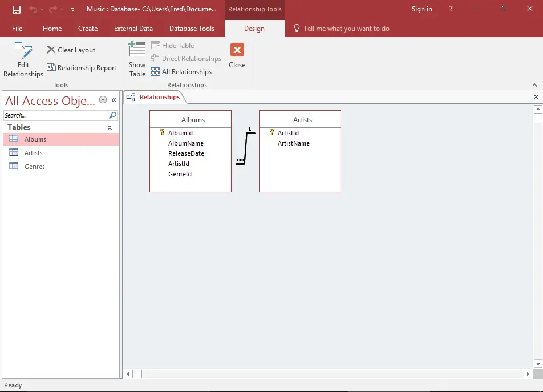Select AlbumId field in Albums box
The width and height of the screenshot is (543, 392).
tap(180, 133)
